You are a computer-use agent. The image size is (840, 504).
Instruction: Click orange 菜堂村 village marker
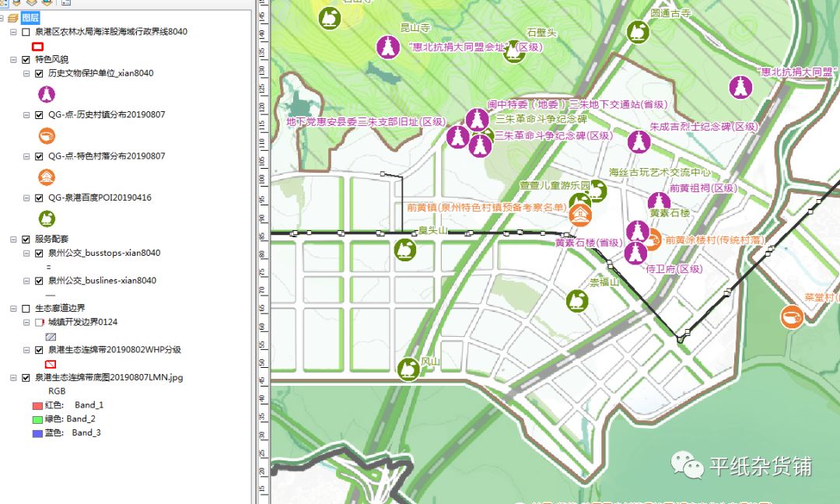tap(791, 317)
